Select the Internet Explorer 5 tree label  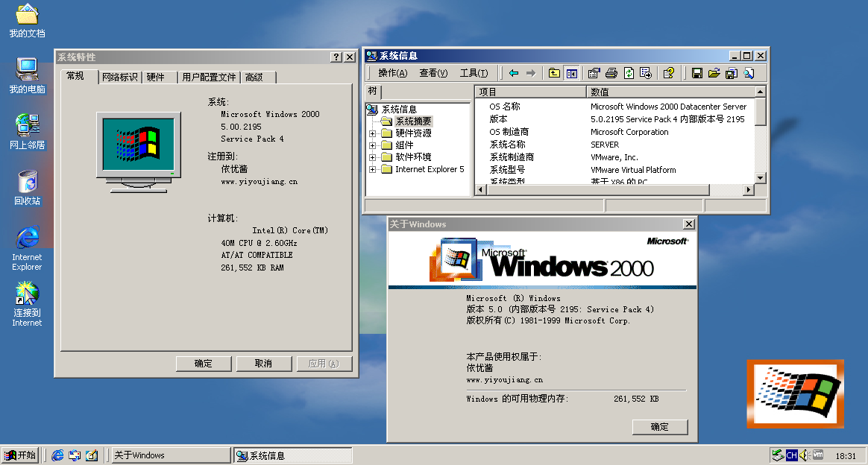pos(430,170)
